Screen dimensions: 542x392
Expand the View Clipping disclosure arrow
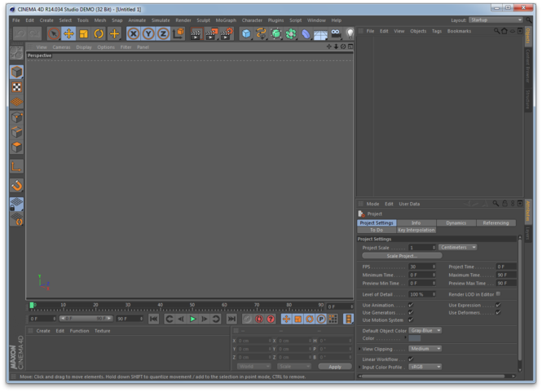(359, 349)
